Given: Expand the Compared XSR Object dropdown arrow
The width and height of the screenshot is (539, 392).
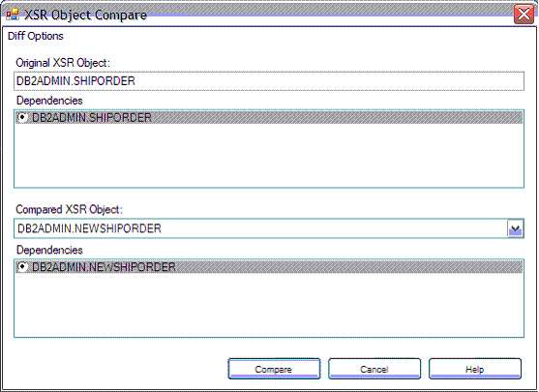Looking at the screenshot, I should click(x=515, y=228).
